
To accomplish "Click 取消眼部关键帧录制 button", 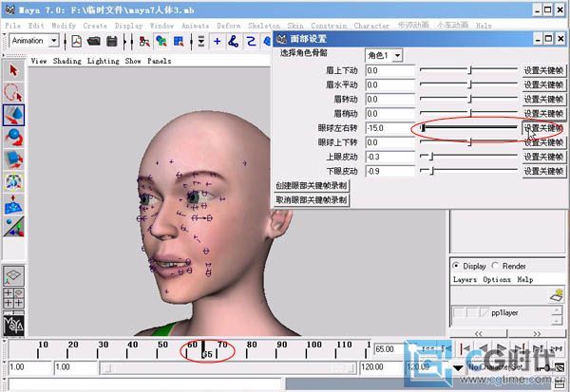I will click(312, 200).
